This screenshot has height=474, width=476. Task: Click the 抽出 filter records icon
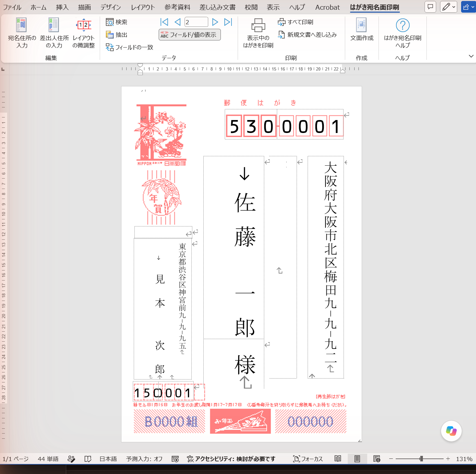pos(110,35)
